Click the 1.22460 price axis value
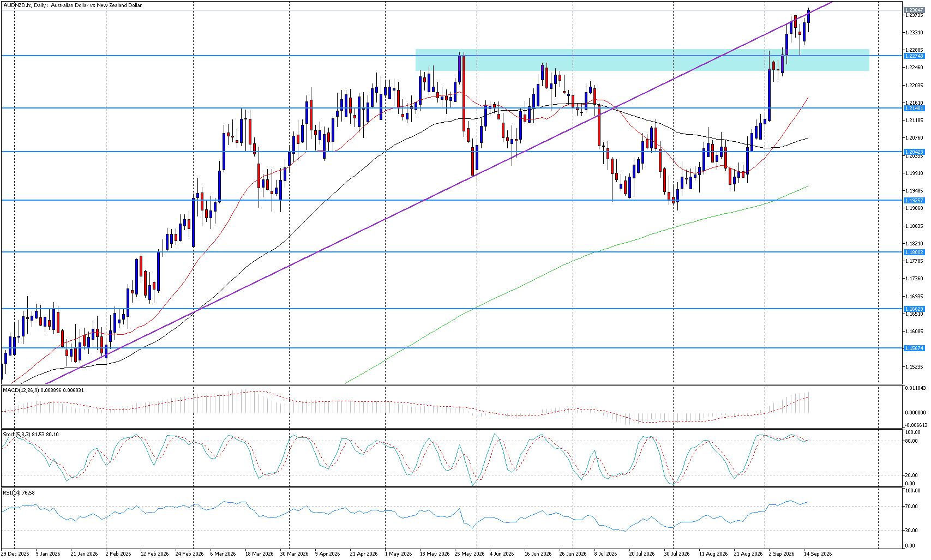The width and height of the screenshot is (931, 560). point(914,68)
